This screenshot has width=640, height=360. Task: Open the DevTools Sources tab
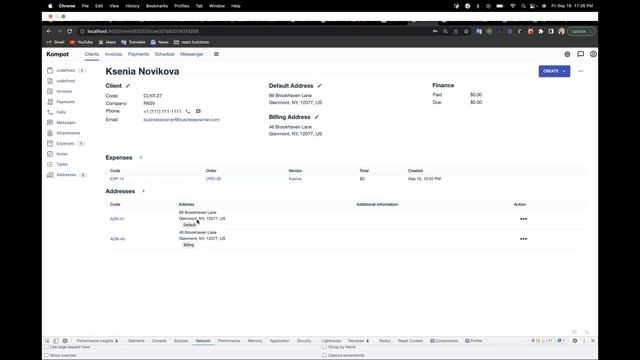tap(181, 340)
